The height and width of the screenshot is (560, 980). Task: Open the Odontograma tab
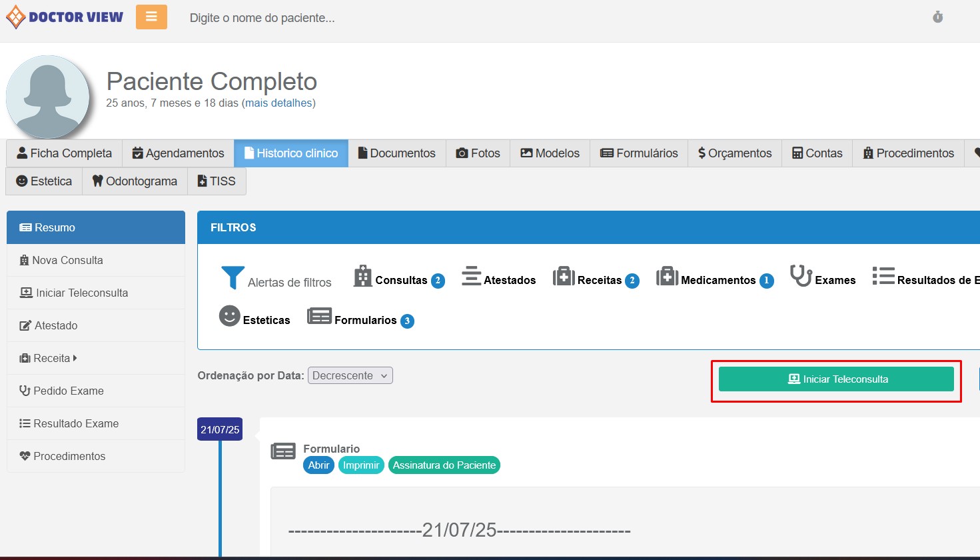135,181
